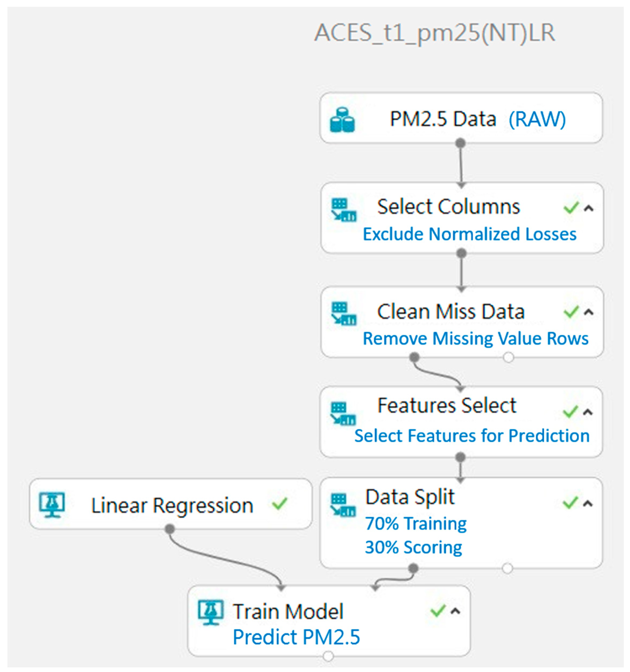
Task: Click the Train Model module icon
Action: pyautogui.click(x=210, y=612)
